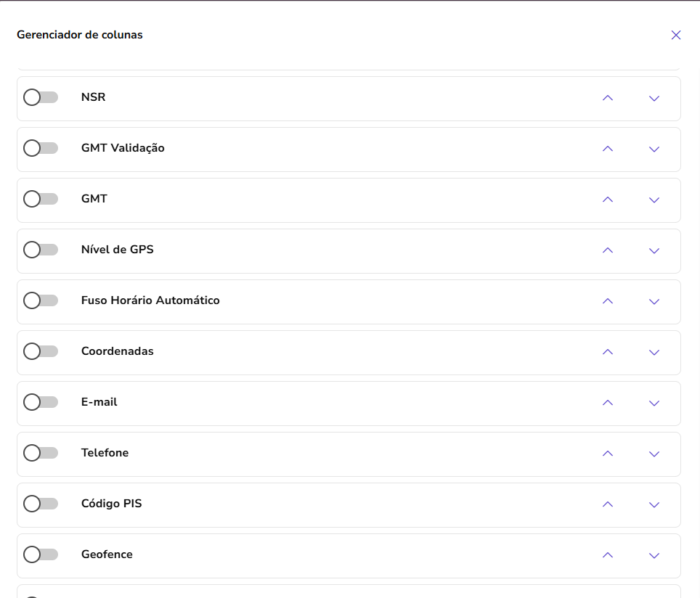Click the Código PIS row label
700x598 pixels.
(111, 504)
